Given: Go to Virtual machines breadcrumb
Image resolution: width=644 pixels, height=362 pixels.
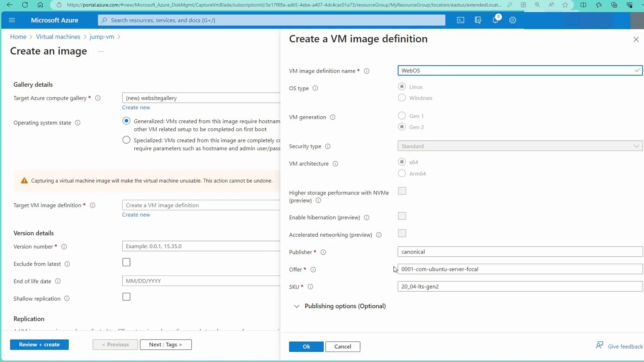Looking at the screenshot, I should point(58,37).
